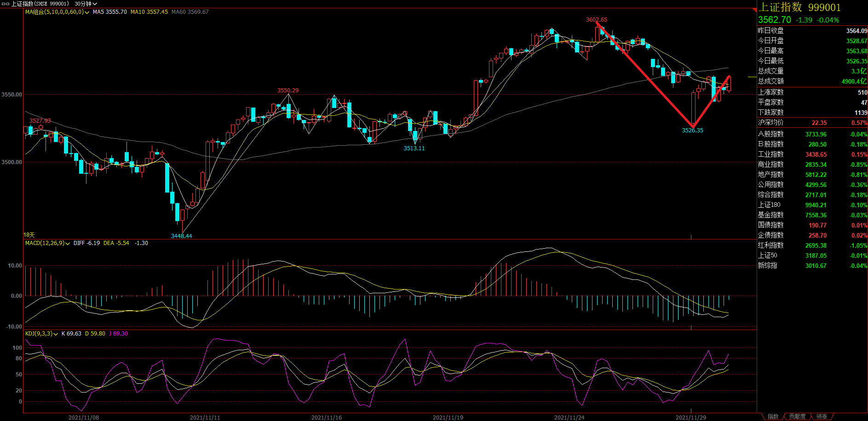Click the 3602.65 high price marker
868x421 pixels.
tap(596, 20)
